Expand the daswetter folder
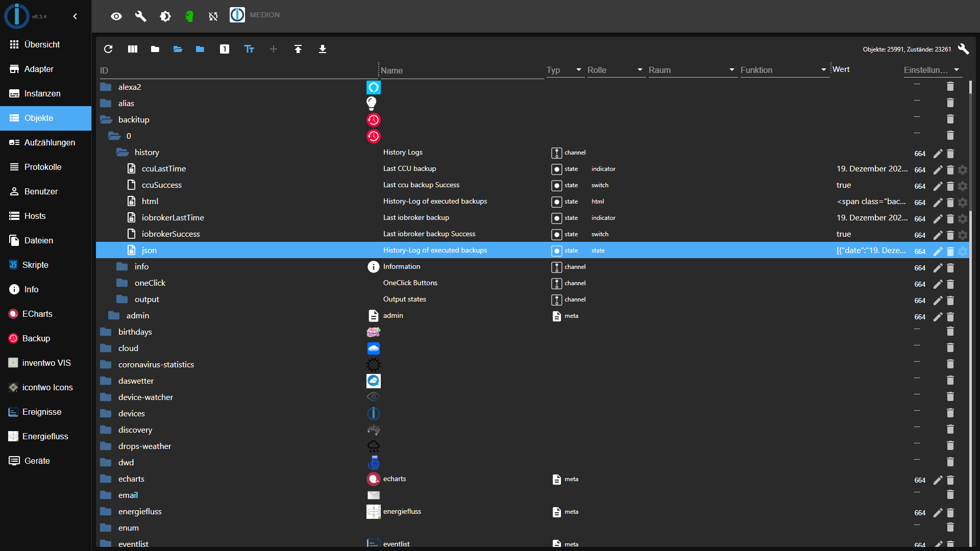The image size is (980, 551). tap(106, 381)
